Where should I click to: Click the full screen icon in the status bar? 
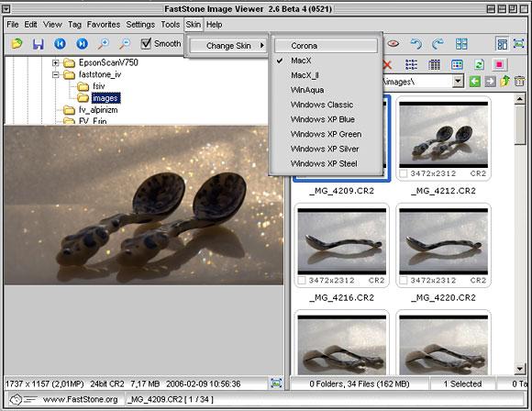(276, 383)
